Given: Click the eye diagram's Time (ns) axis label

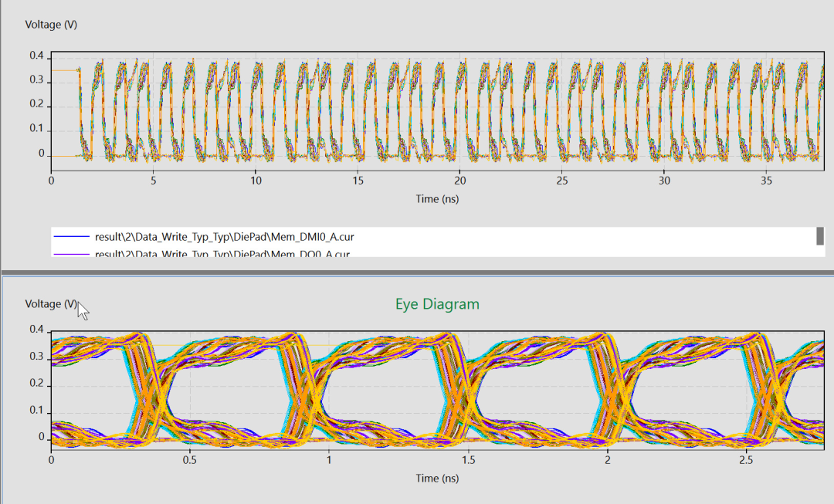Looking at the screenshot, I should [437, 478].
